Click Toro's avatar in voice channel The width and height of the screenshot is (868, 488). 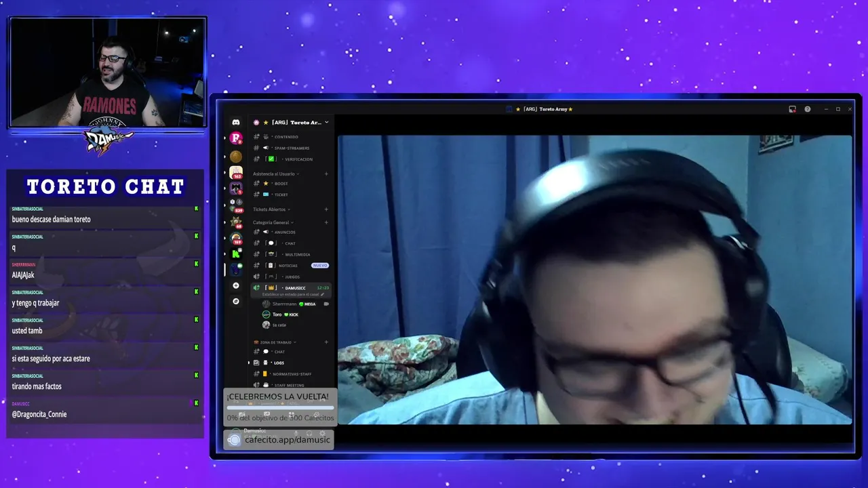click(267, 314)
